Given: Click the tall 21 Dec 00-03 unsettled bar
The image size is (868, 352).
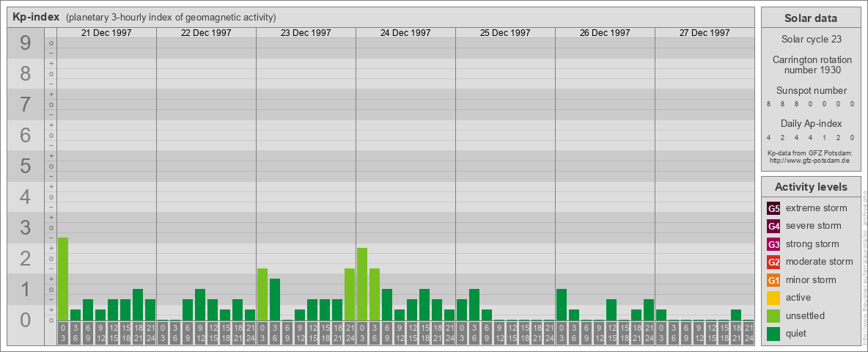Looking at the screenshot, I should click(x=63, y=279).
